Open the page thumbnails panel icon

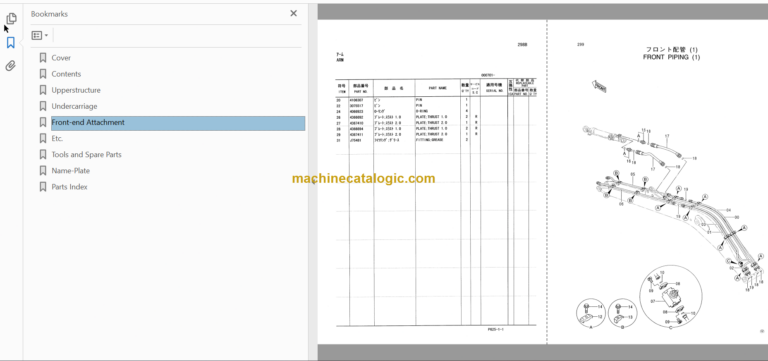11,19
